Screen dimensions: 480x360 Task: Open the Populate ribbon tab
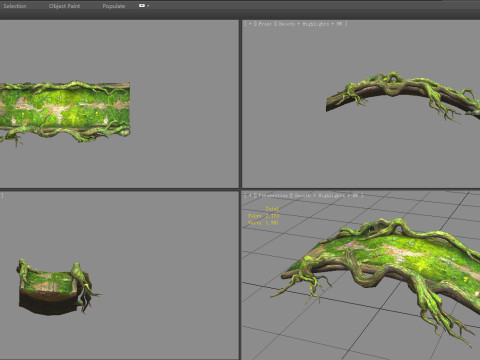click(114, 6)
